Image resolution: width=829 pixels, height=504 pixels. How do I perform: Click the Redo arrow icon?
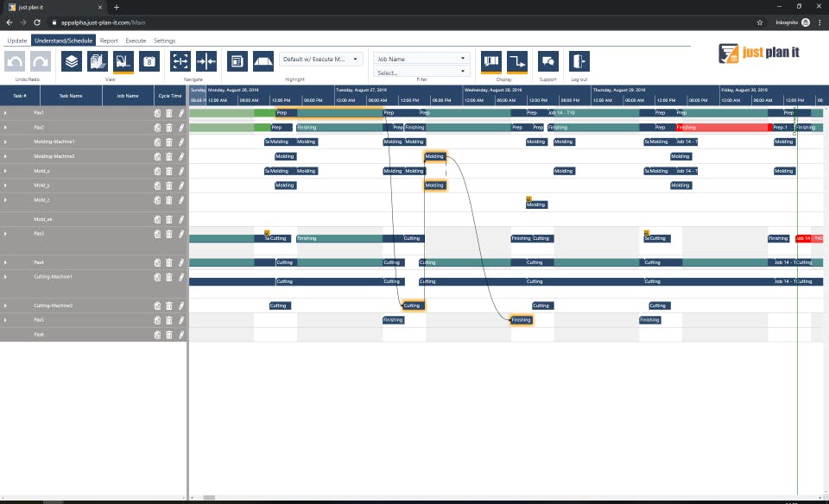point(41,61)
